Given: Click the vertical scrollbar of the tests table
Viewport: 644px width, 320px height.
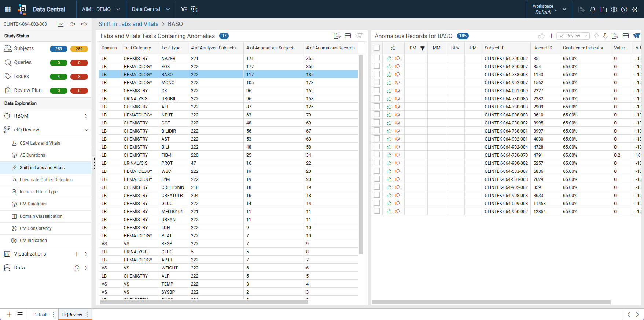Looking at the screenshot, I should click(x=361, y=155).
